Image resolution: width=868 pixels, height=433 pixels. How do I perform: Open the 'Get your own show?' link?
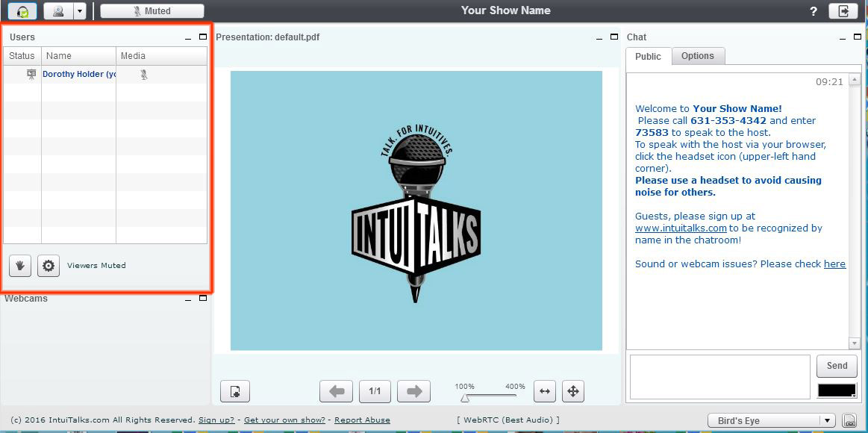point(284,420)
